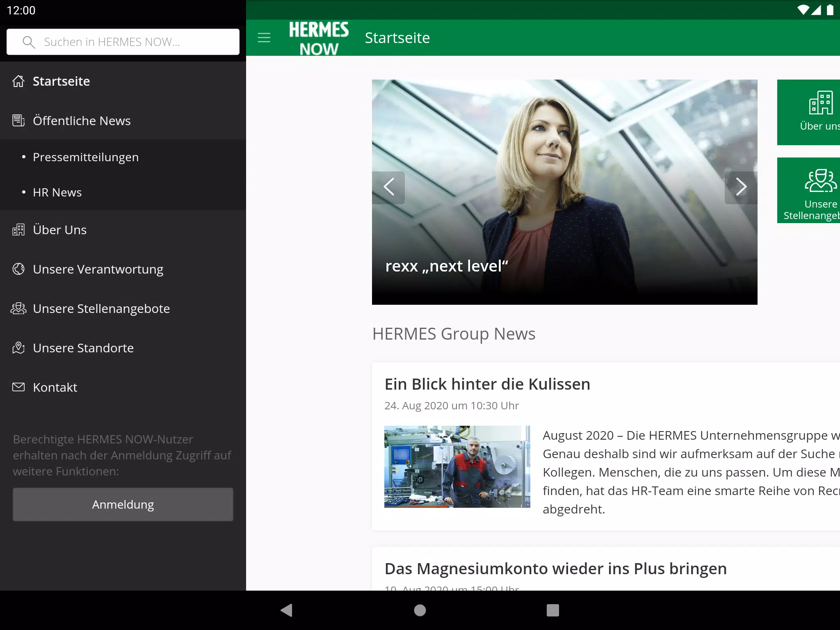Click the Stellenangebote people icon in sidebar
The image size is (840, 630).
[18, 308]
